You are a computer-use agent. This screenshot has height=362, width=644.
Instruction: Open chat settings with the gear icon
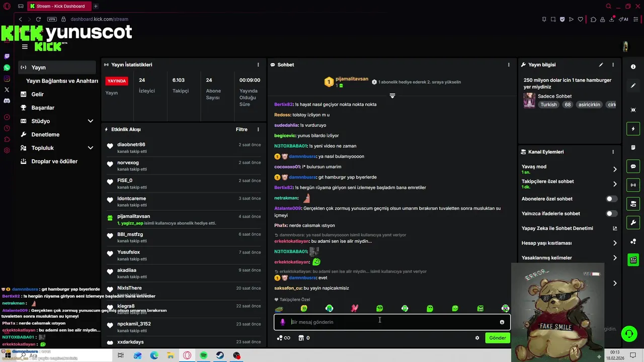pos(477,338)
